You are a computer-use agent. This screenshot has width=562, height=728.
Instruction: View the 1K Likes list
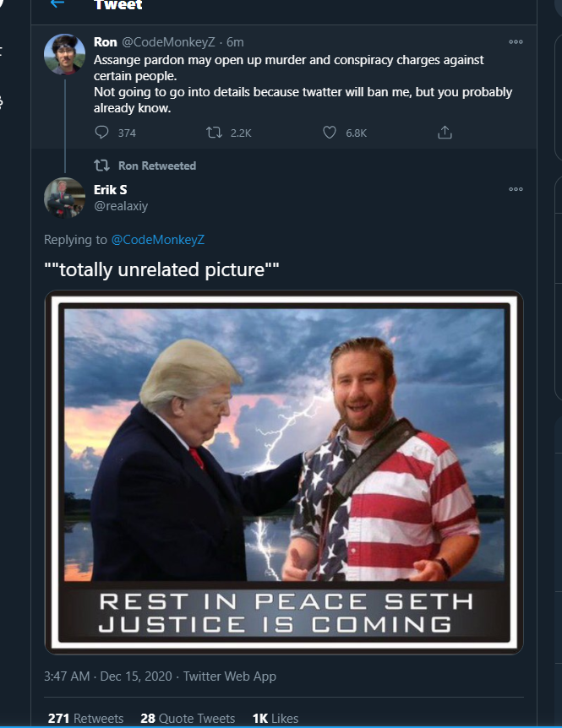276,718
